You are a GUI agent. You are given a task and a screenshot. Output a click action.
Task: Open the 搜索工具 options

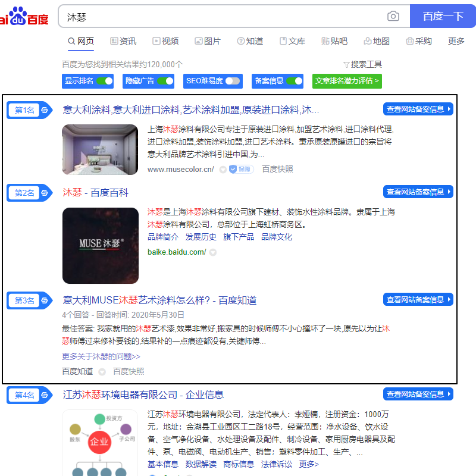pos(362,65)
